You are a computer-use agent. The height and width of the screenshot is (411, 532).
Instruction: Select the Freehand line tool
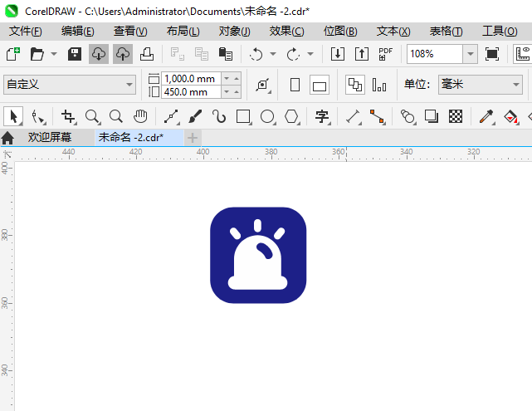pyautogui.click(x=171, y=117)
